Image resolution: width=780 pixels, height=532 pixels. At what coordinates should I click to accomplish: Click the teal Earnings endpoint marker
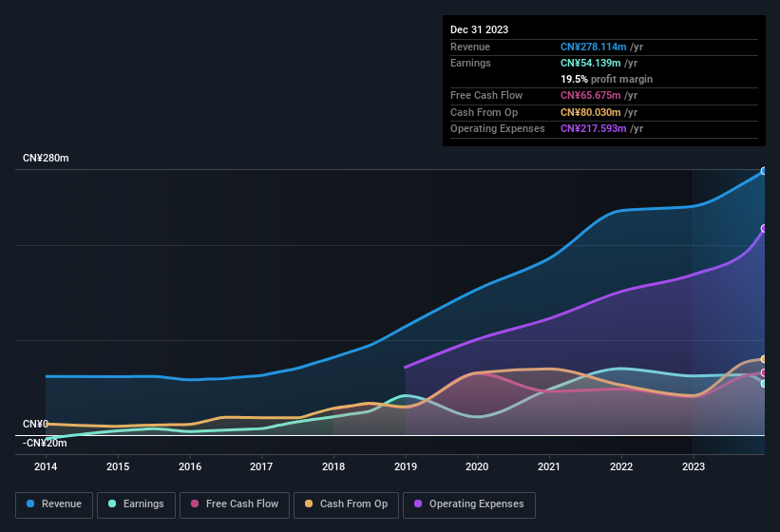click(764, 383)
